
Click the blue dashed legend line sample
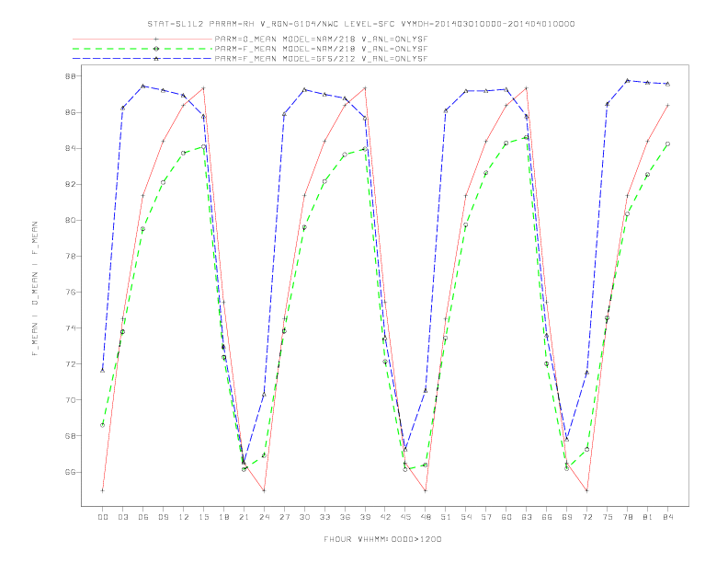pos(142,59)
